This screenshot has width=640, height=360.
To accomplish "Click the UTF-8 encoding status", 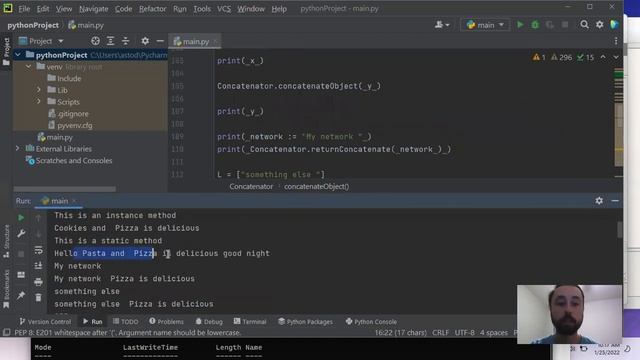I will (464, 333).
